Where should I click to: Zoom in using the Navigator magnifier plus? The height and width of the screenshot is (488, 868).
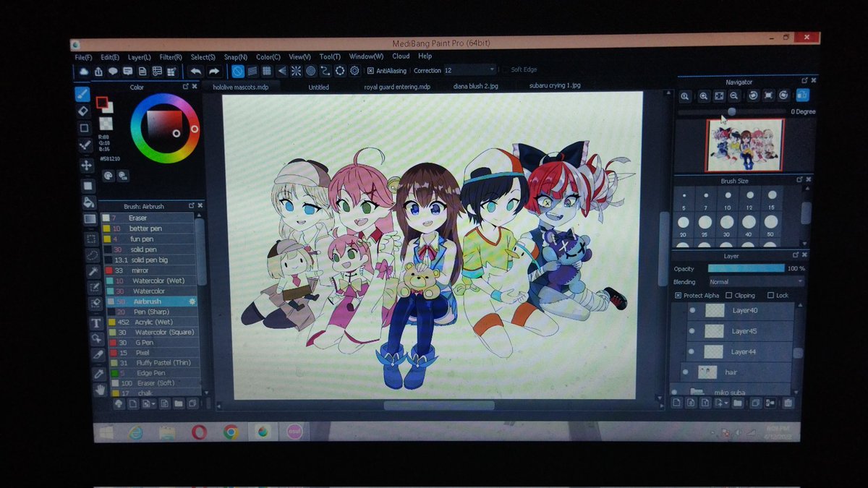point(703,95)
